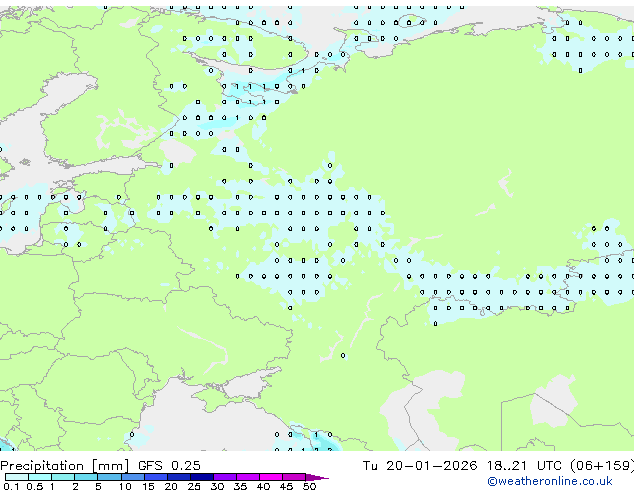
Task: Click the legend value label 50
Action: (x=310, y=486)
